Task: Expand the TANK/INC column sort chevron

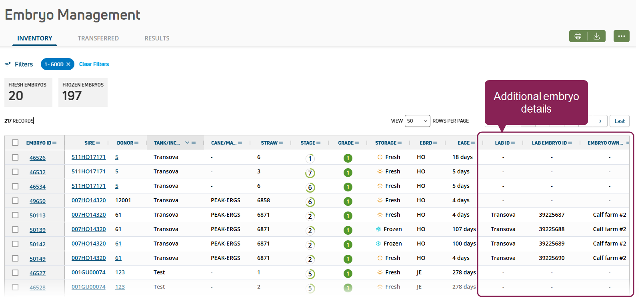Action: point(187,143)
